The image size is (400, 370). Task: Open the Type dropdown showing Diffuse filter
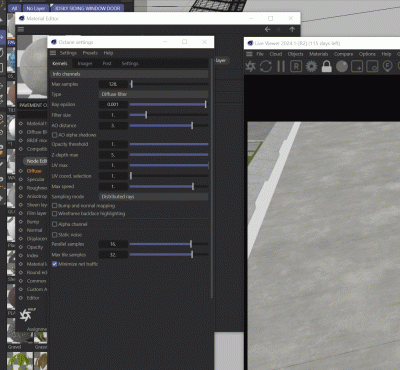154,94
